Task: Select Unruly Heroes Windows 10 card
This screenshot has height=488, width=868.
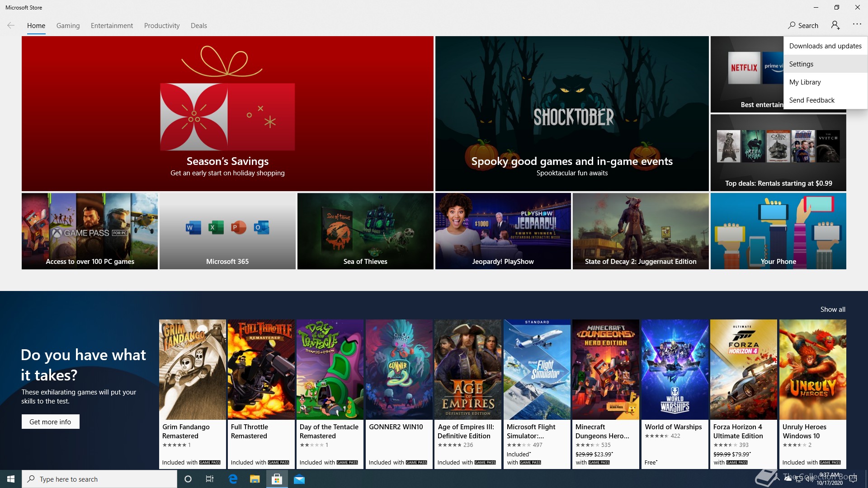Action: 813,394
